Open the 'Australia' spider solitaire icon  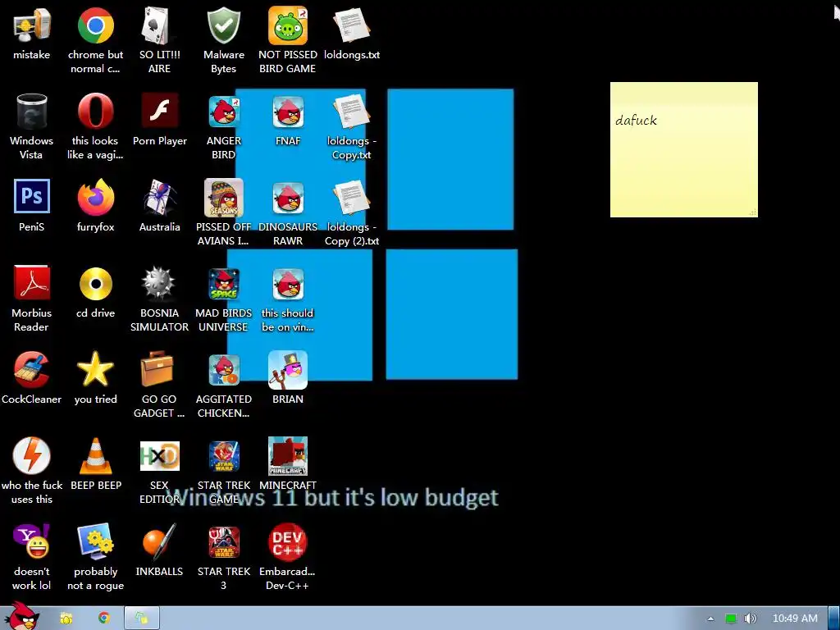tap(159, 198)
